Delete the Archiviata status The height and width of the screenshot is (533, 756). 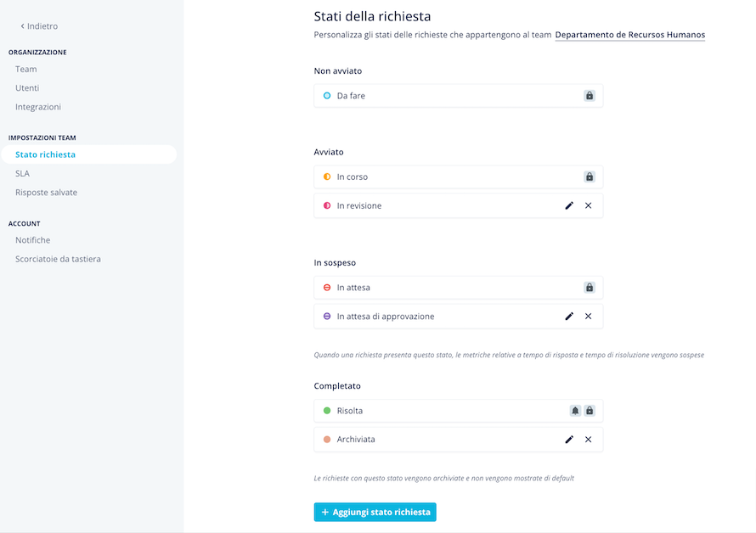pyautogui.click(x=588, y=440)
